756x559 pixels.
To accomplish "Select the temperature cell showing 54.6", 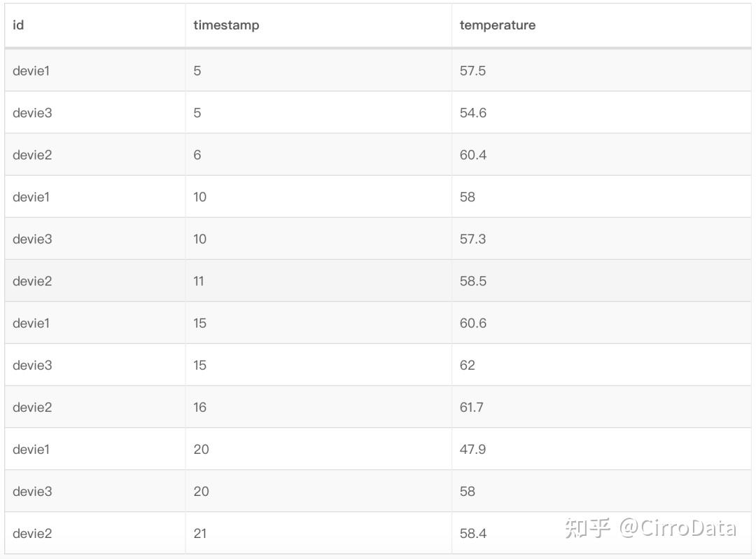I will (472, 113).
